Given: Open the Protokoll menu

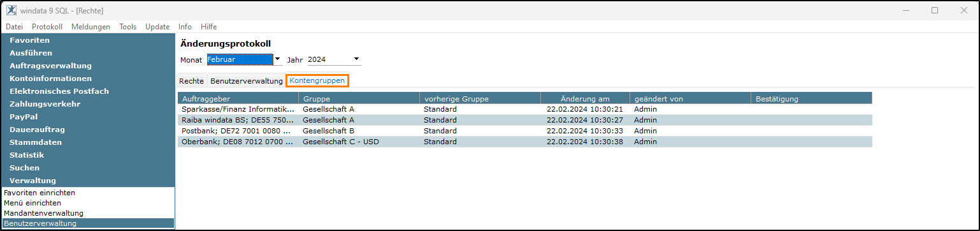Looking at the screenshot, I should [47, 27].
